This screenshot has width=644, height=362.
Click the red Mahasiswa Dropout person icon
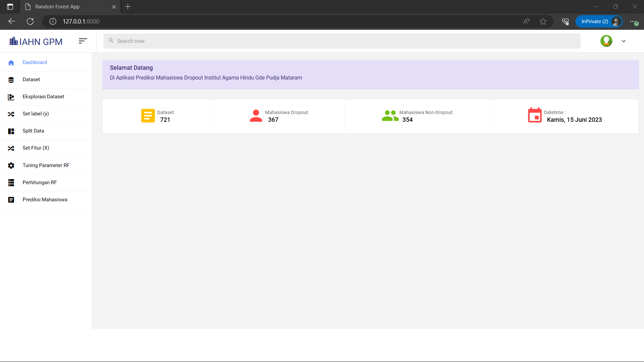coord(256,116)
